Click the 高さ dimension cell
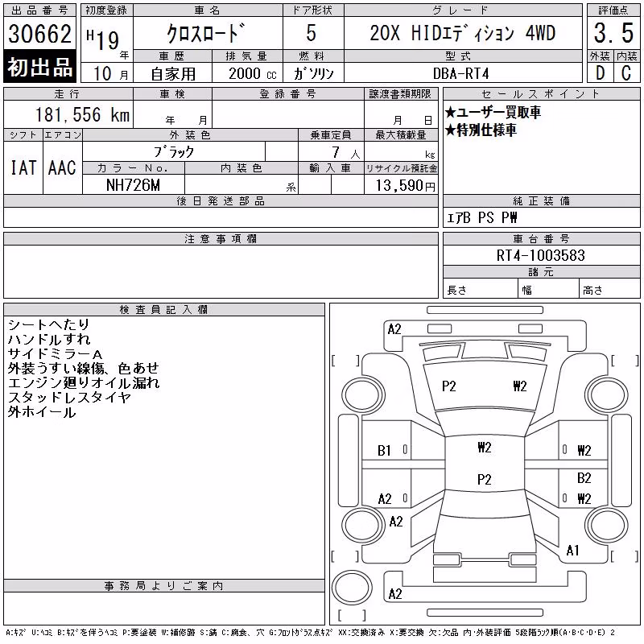 pos(609,288)
